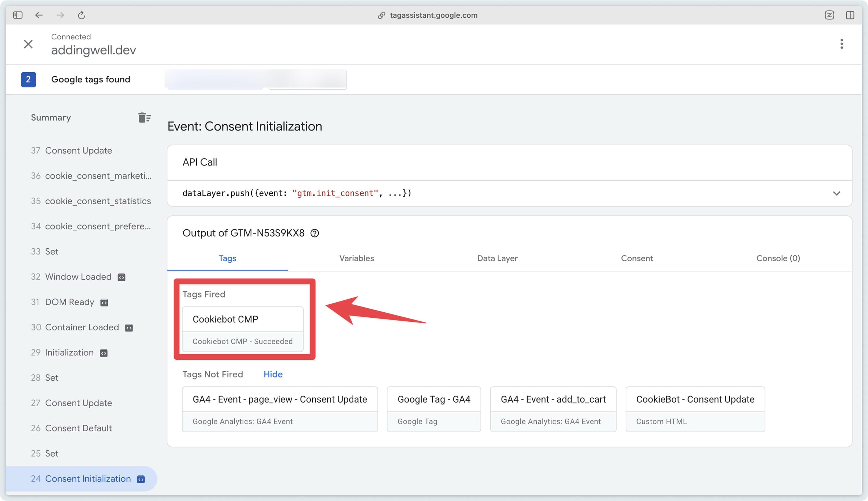Switch to the Variables tab
The image size is (868, 501).
(x=357, y=258)
